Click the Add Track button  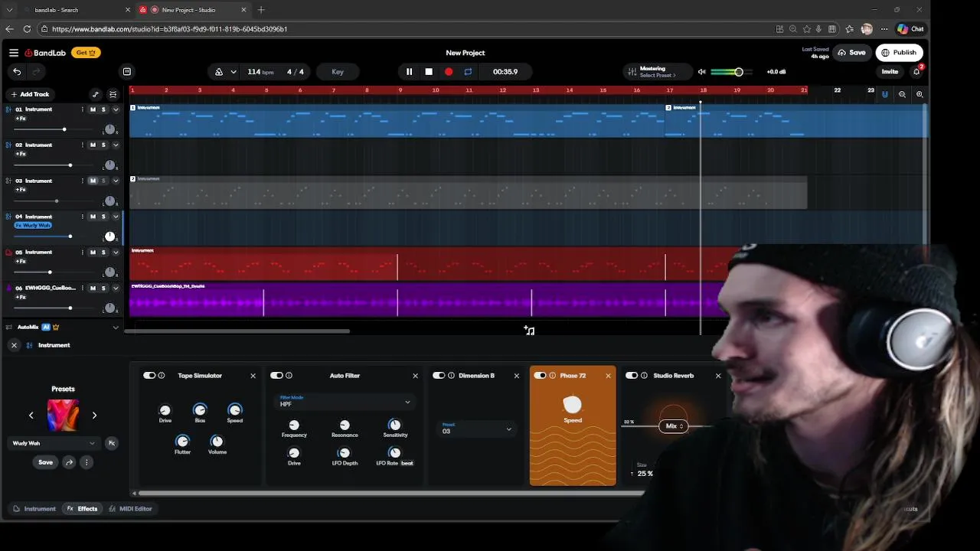pos(30,94)
